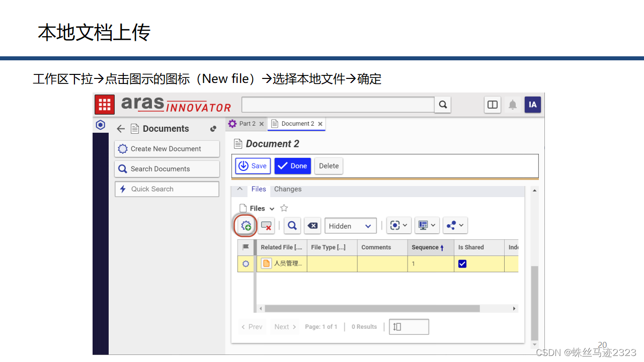Click the delete file relationship icon
This screenshot has height=362, width=644.
pos(266,225)
